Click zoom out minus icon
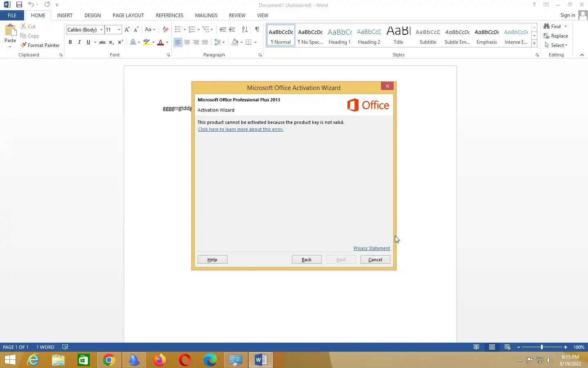This screenshot has height=368, width=588. (x=519, y=347)
